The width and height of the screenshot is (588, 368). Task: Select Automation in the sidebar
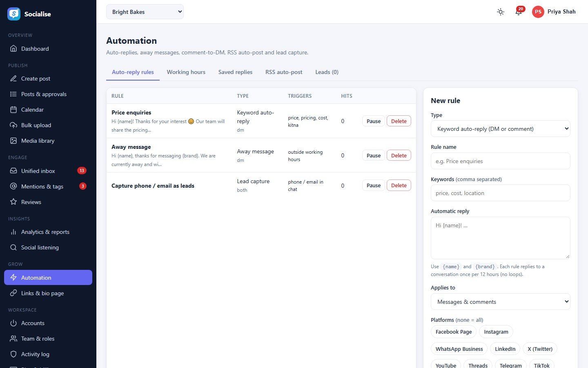(48, 278)
